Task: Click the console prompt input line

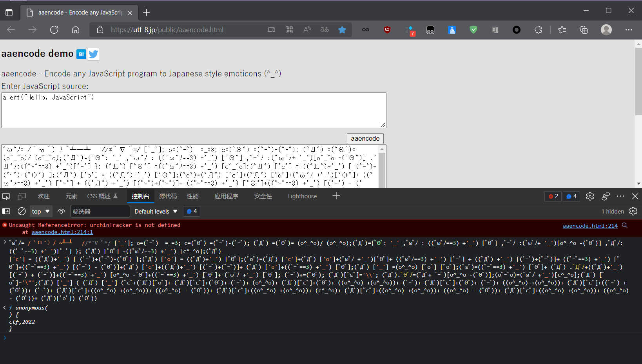Action: (x=321, y=338)
